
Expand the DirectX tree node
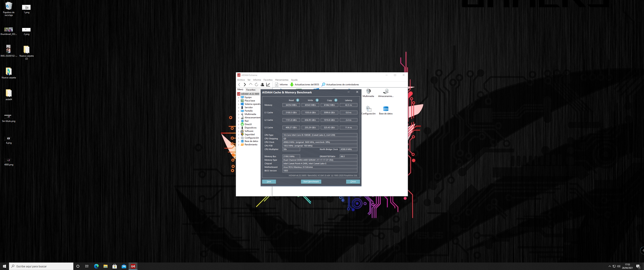pyautogui.click(x=239, y=124)
